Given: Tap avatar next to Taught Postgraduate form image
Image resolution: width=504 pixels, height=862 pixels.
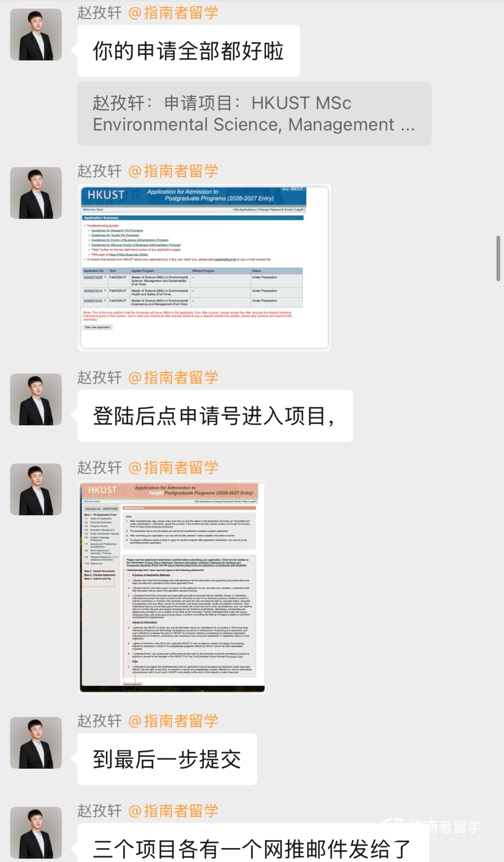Looking at the screenshot, I should [x=36, y=489].
